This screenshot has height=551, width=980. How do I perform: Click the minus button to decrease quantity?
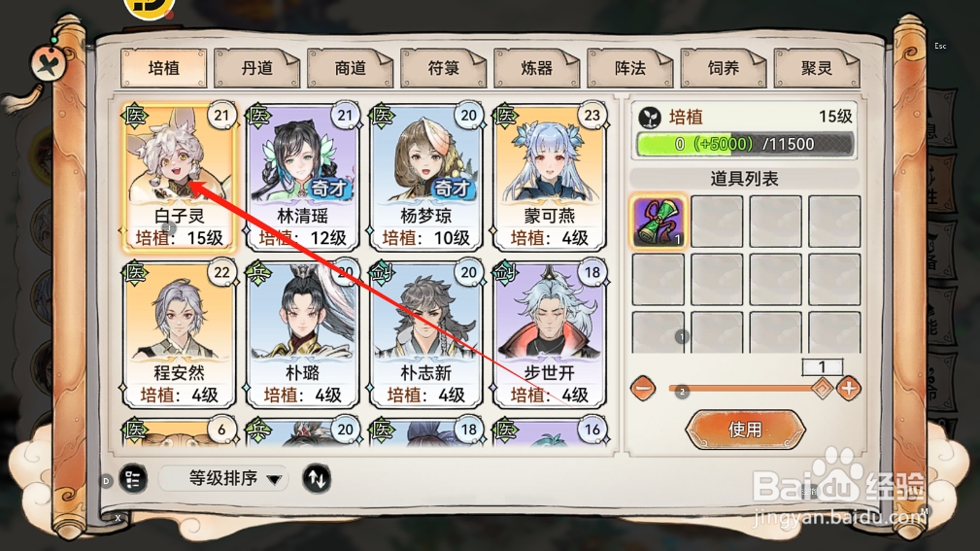click(x=643, y=389)
